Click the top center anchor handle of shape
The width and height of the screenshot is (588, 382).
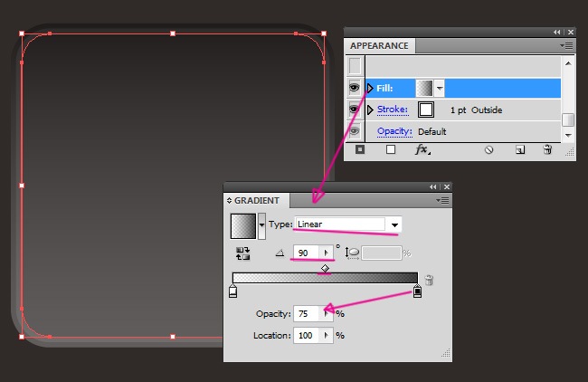[x=173, y=33]
